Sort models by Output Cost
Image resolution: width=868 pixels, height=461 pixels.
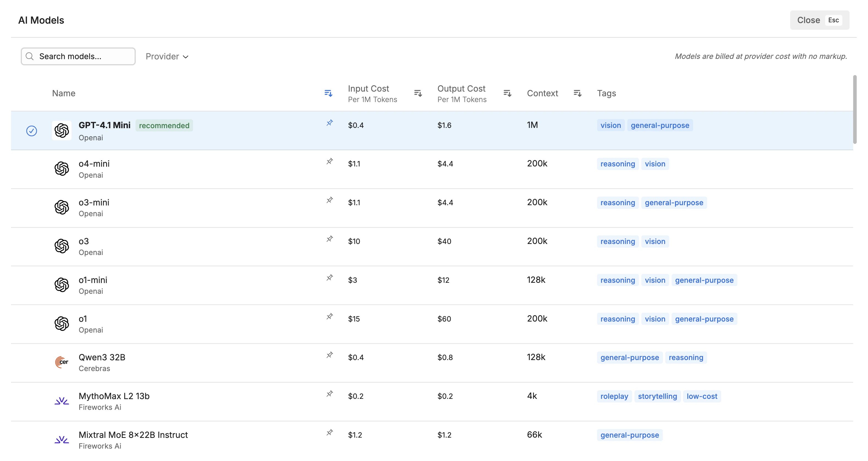point(507,93)
